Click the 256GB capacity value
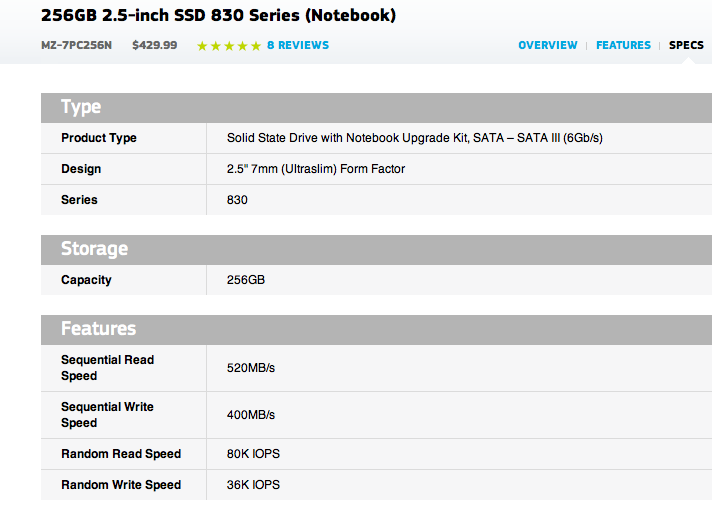 [246, 280]
